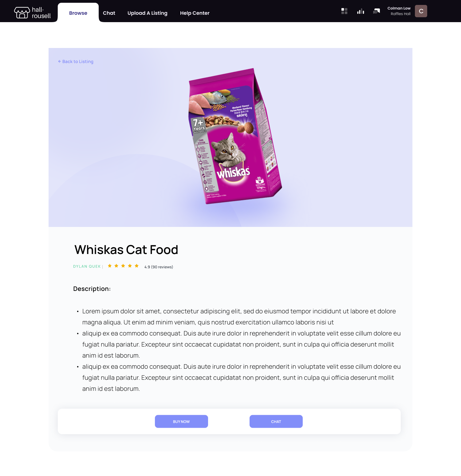Click the third rating star
Image resolution: width=461 pixels, height=476 pixels.
[123, 266]
